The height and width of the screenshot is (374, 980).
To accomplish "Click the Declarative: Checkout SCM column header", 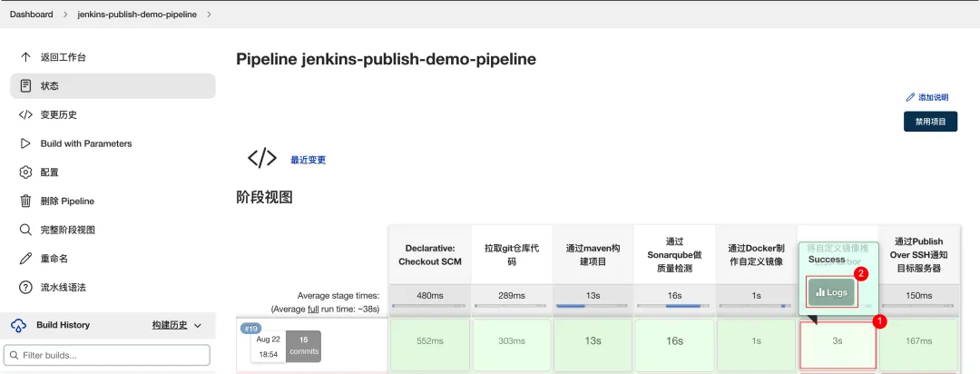I will (430, 254).
